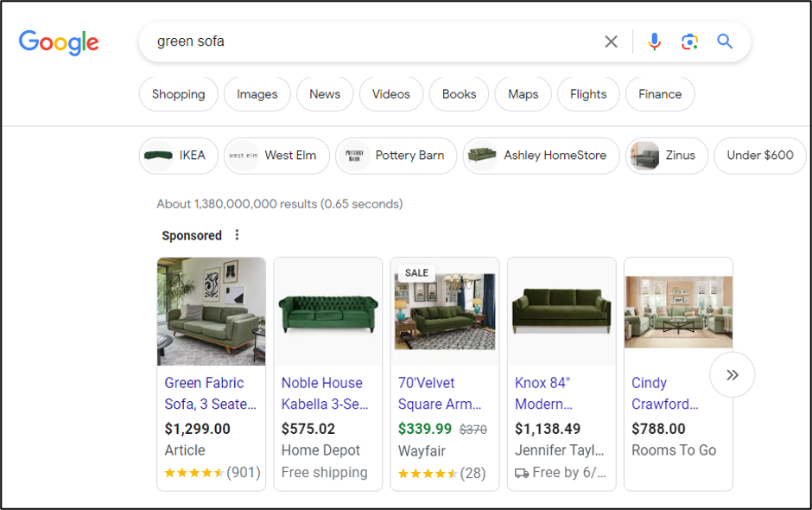812x510 pixels.
Task: Click the 'Sponsored' label
Action: click(x=192, y=235)
